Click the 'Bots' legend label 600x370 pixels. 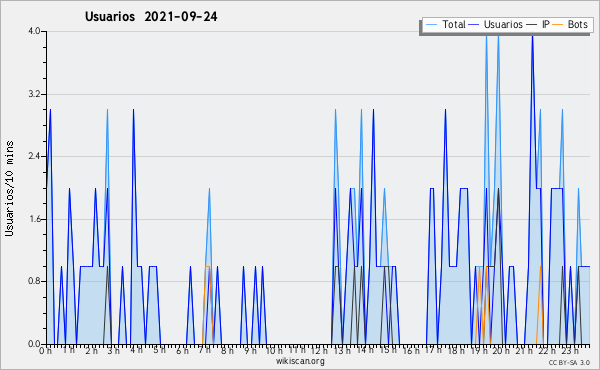pos(577,24)
